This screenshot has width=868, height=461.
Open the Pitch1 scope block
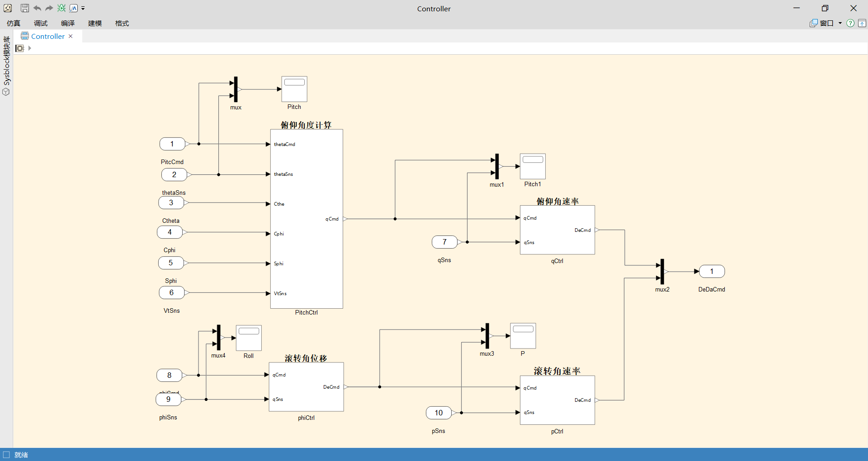(x=533, y=166)
